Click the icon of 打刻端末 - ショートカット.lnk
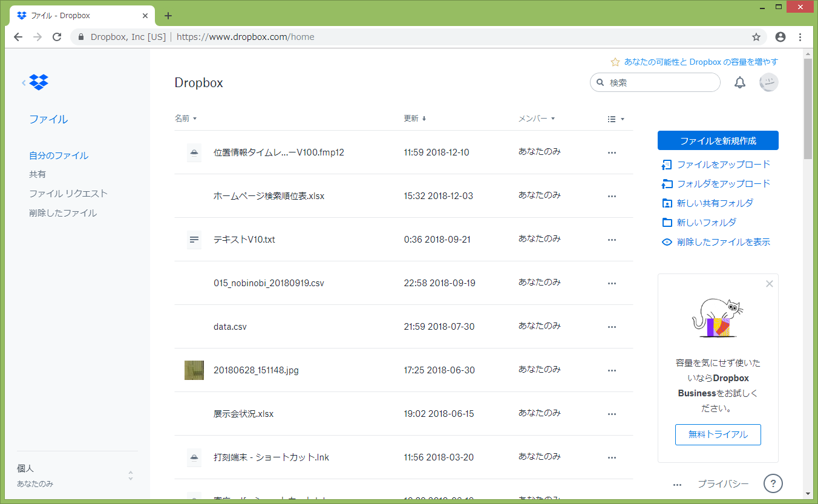818x504 pixels. click(x=194, y=457)
